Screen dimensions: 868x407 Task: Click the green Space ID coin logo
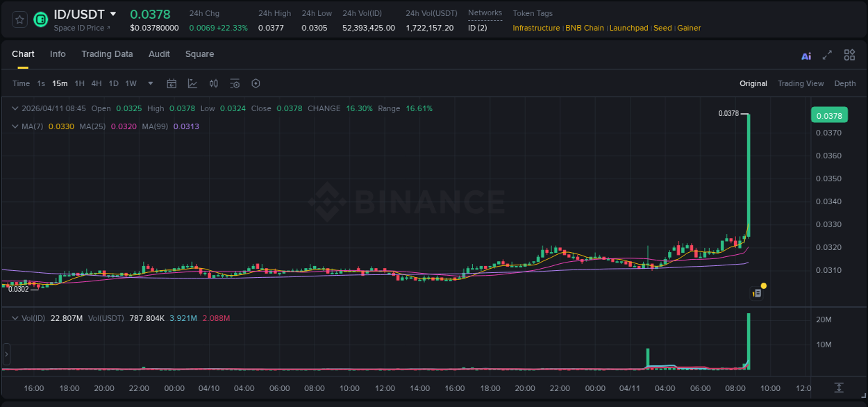click(x=41, y=19)
